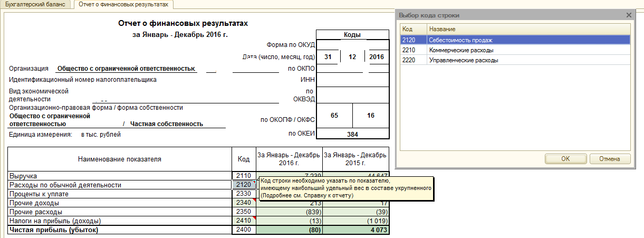Select code cell 2330 for Проценты к уплате
The image size is (644, 238).
pos(244,194)
